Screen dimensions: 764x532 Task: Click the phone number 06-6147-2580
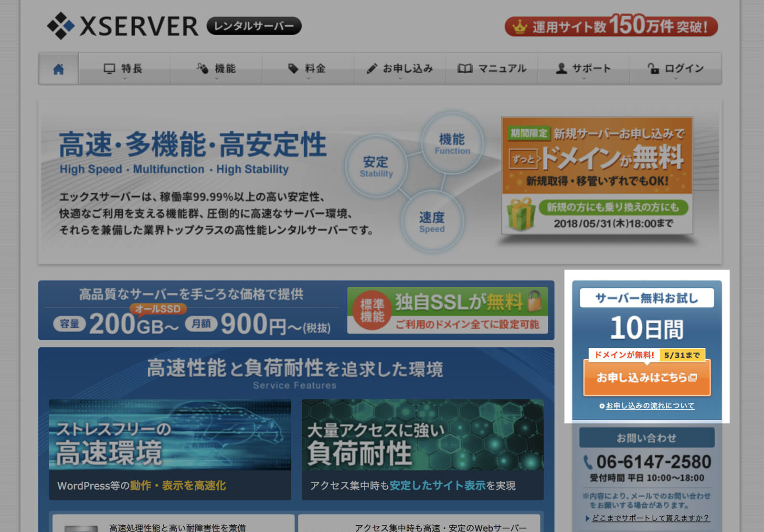click(654, 462)
